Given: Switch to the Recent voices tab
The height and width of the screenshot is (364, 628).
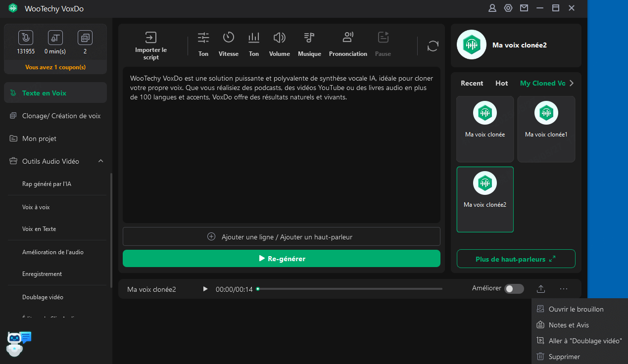Looking at the screenshot, I should tap(472, 83).
